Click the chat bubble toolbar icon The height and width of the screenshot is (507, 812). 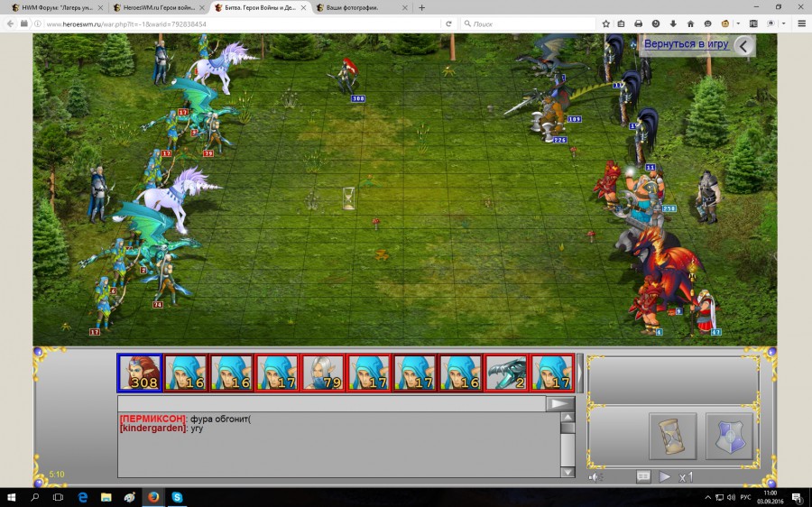(707, 23)
